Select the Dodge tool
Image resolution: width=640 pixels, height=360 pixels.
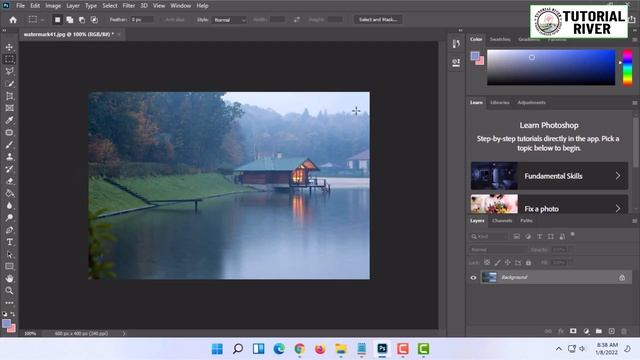tap(9, 218)
